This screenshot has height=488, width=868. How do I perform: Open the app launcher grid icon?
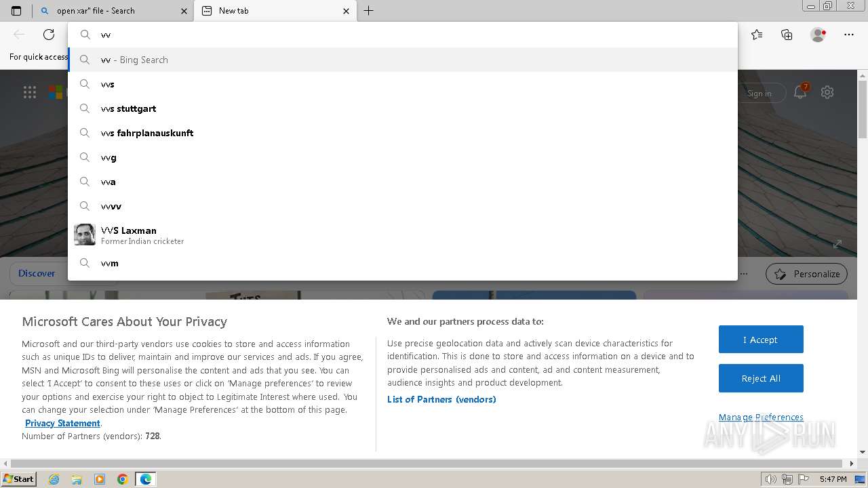[30, 93]
